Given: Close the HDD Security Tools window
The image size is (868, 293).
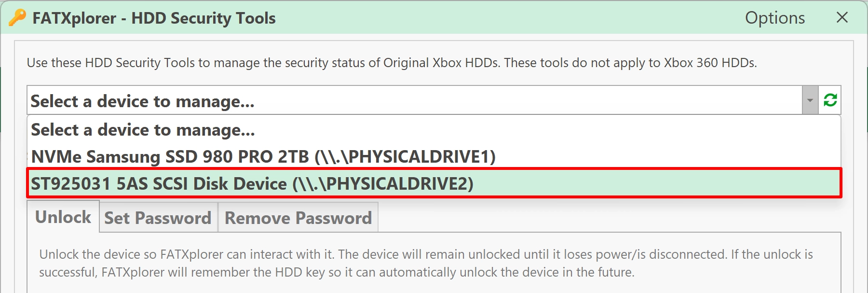Looking at the screenshot, I should (x=842, y=17).
